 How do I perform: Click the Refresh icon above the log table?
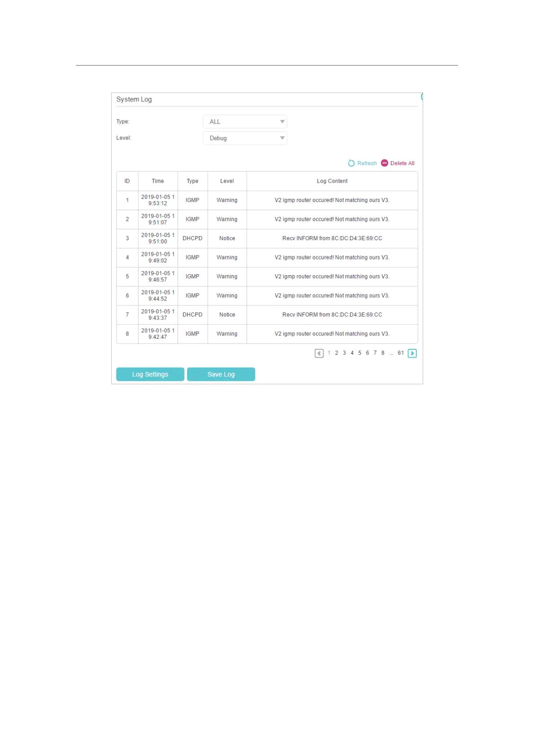351,163
